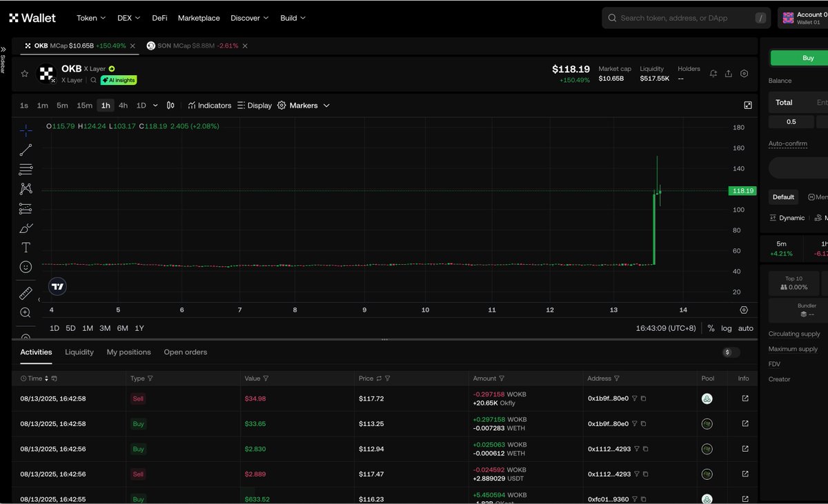Click the AI insights button
The width and height of the screenshot is (828, 504).
[x=119, y=81]
